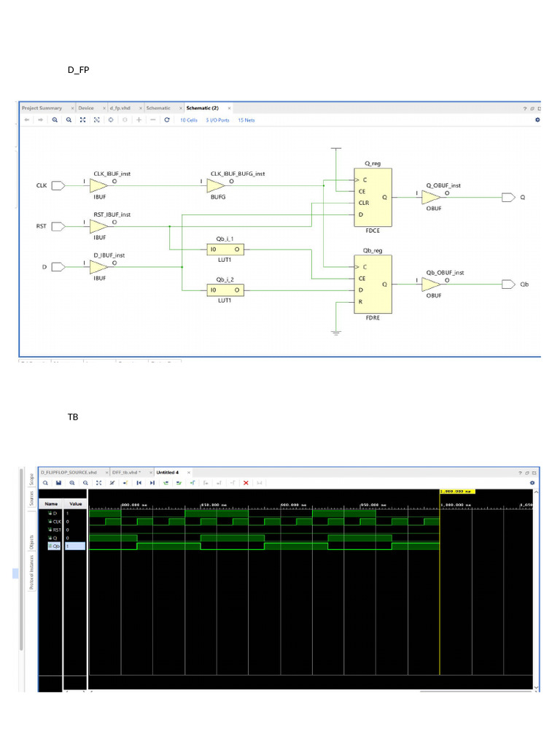The width and height of the screenshot is (560, 747).
Task: Select the Untitled 4 waveform tab
Action: pos(168,473)
